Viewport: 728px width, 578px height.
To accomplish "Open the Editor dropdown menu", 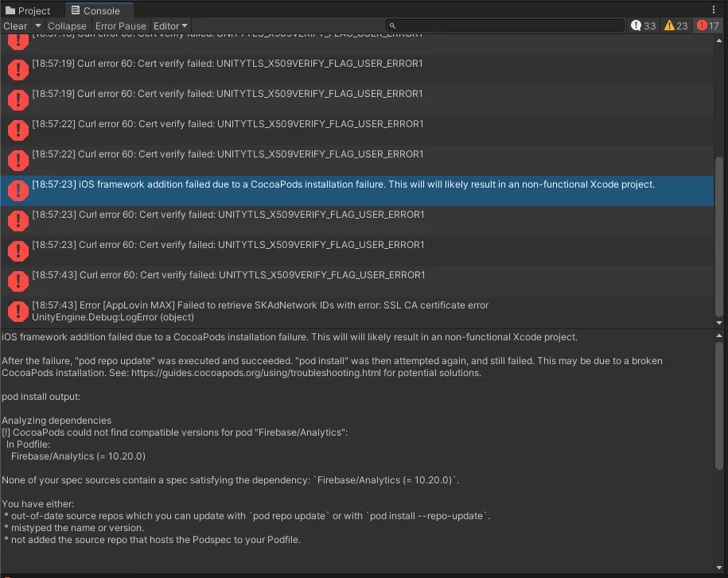I will tap(170, 26).
